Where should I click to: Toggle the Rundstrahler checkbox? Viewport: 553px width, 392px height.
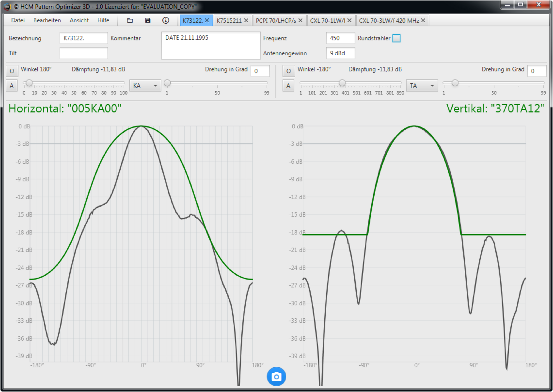tap(396, 38)
